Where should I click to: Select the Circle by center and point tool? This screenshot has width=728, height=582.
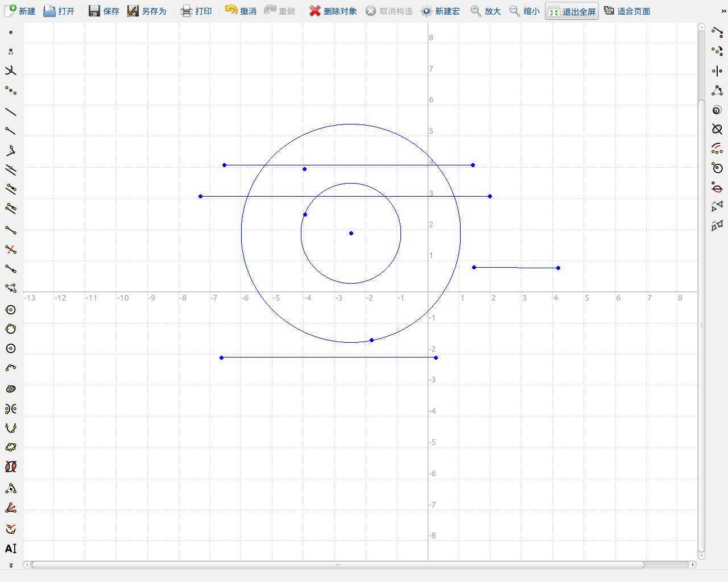(10, 310)
